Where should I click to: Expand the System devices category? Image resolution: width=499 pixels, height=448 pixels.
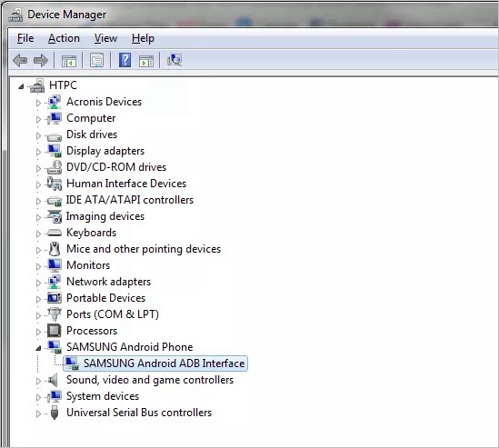[38, 397]
